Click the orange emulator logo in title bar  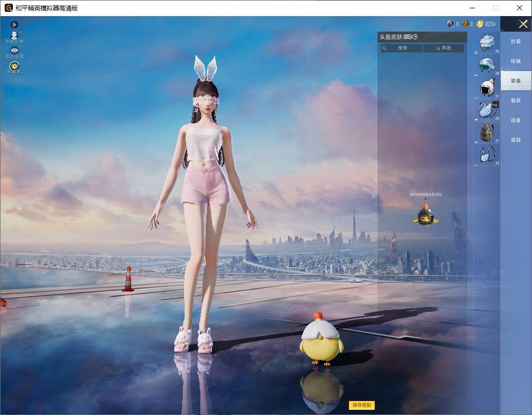[x=8, y=8]
